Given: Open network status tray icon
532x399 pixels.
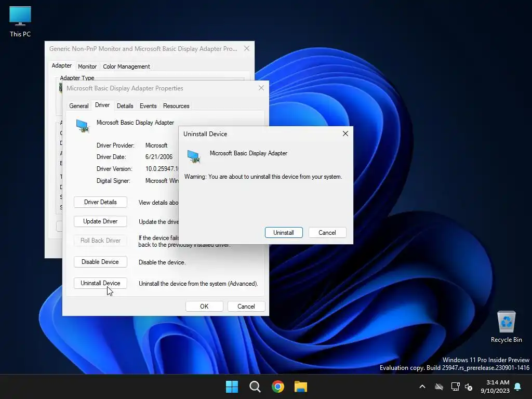Looking at the screenshot, I should (x=455, y=387).
